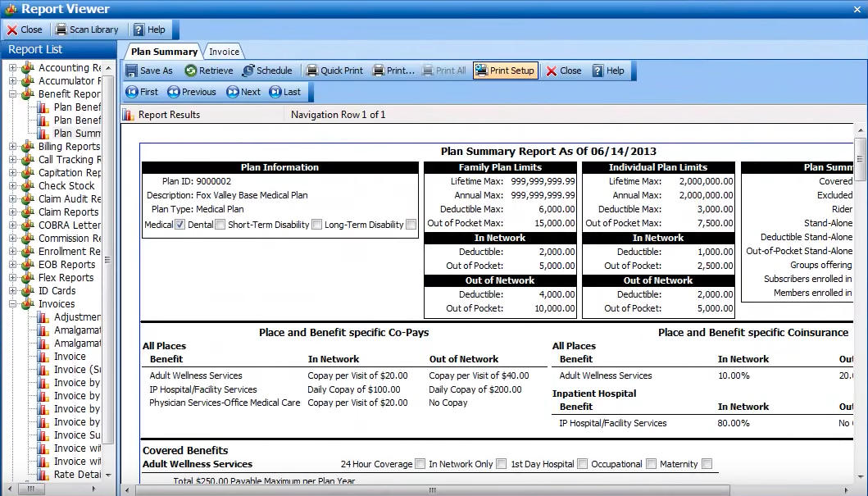
Task: Expand the Call Tracking tree node
Action: point(13,159)
